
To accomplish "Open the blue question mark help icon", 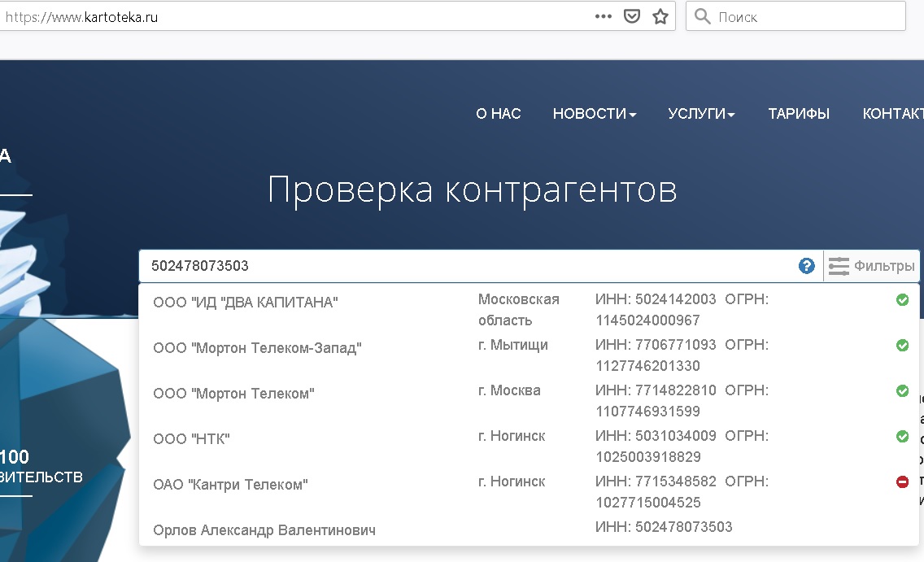I will 807,266.
